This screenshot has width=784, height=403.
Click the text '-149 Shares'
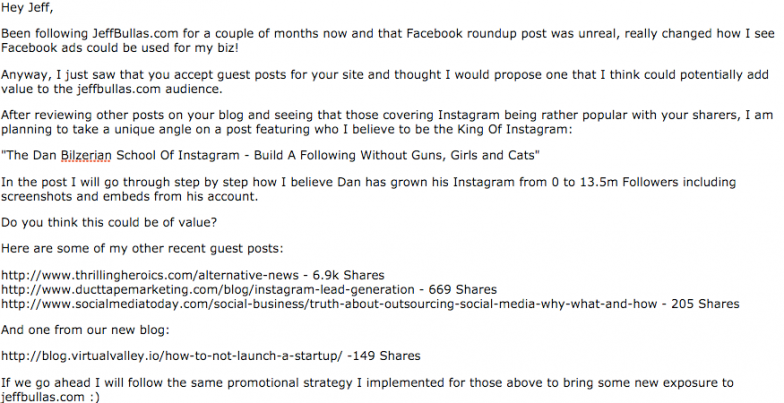click(384, 356)
